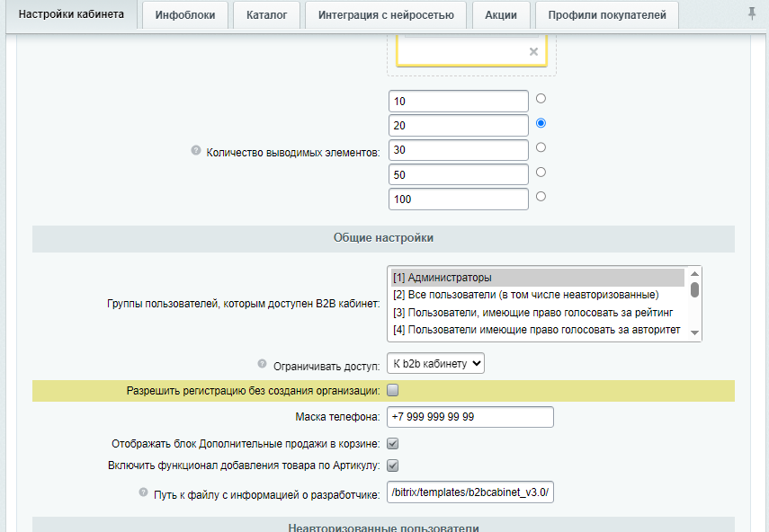Select radio button next to value 10
769x532 pixels.
[x=541, y=99]
